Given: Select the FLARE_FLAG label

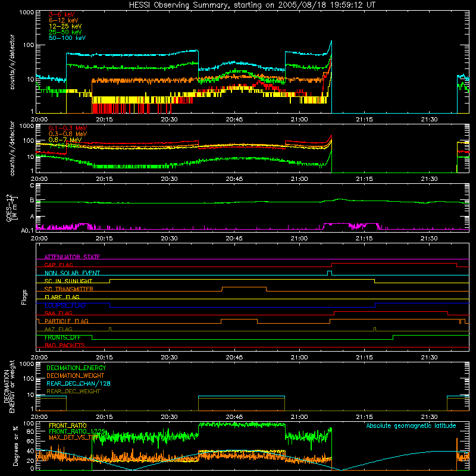Looking at the screenshot, I should [62, 297].
